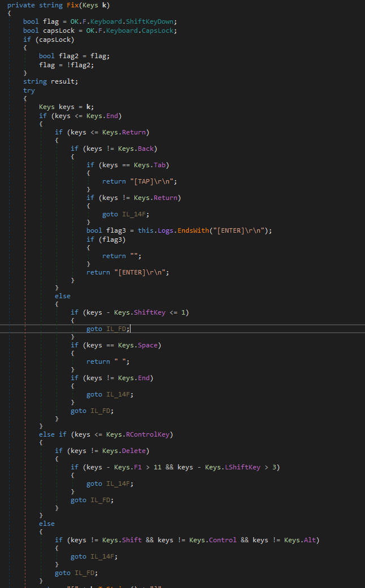Click the return "[TAP]\r\n" statement
365x588 pixels.
[140, 181]
